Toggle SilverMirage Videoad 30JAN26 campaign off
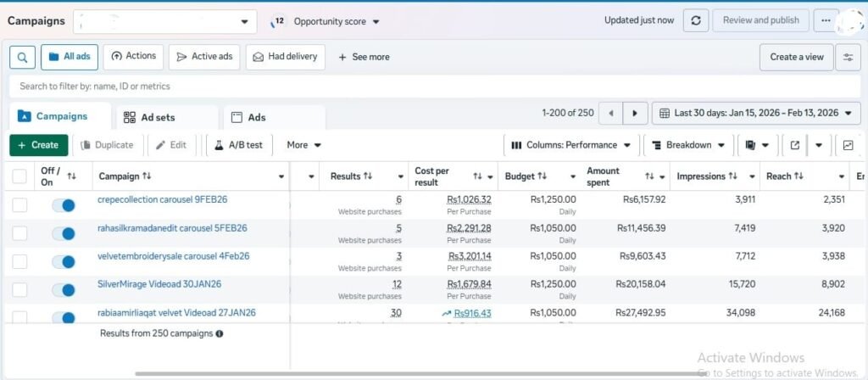This screenshot has height=380, width=868. (x=63, y=290)
